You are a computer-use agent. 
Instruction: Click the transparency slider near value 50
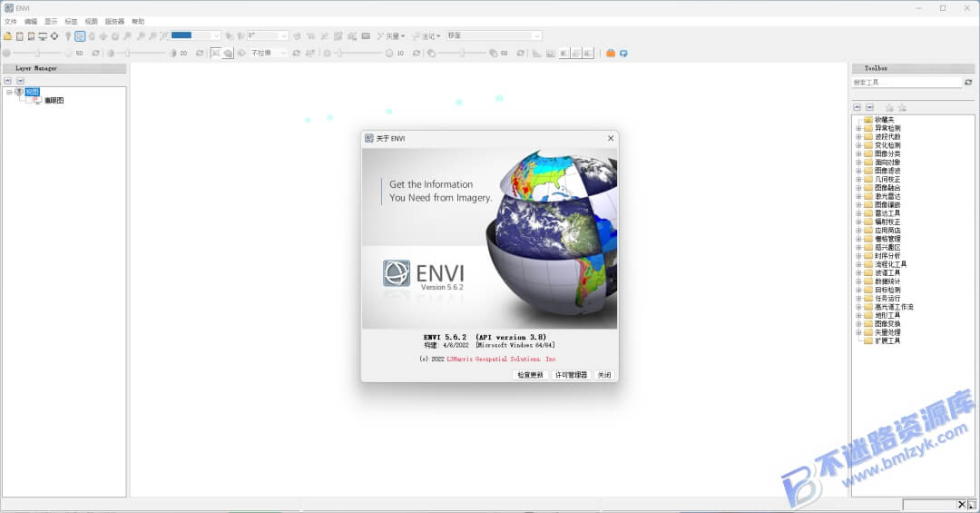tap(462, 54)
